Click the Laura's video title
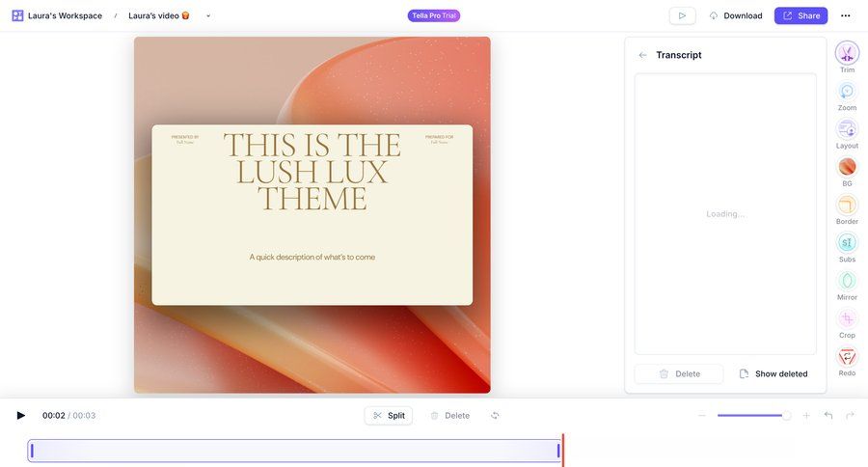The height and width of the screenshot is (467, 868). 159,15
